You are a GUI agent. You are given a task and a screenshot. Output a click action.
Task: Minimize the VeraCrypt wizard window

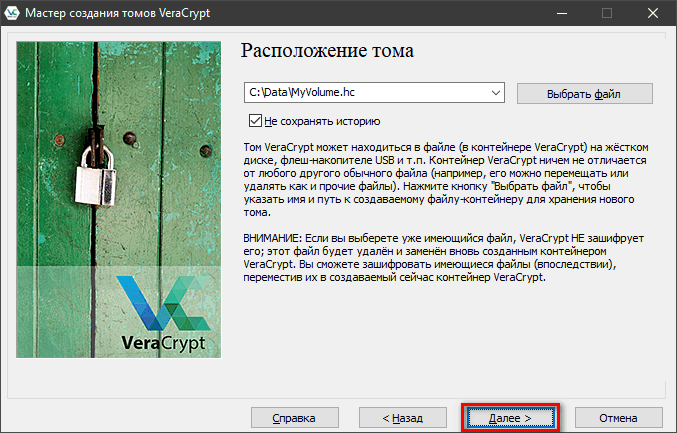pyautogui.click(x=561, y=14)
